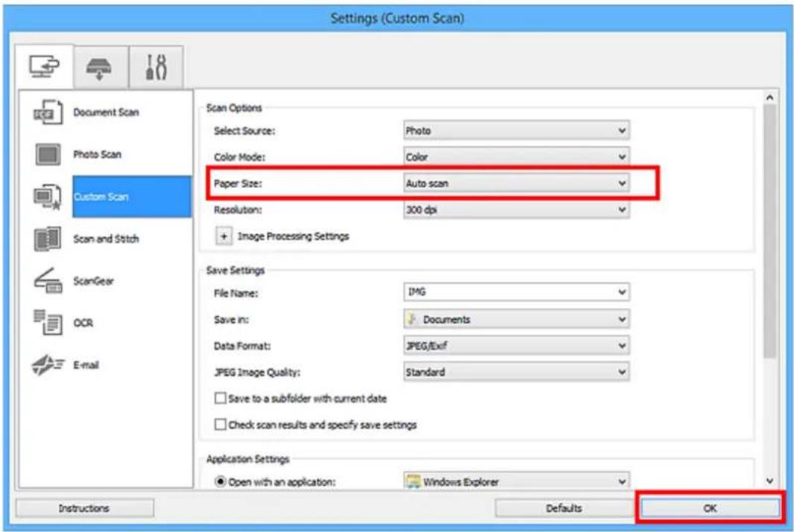Switch to Scanning from a Computer tab

click(45, 67)
